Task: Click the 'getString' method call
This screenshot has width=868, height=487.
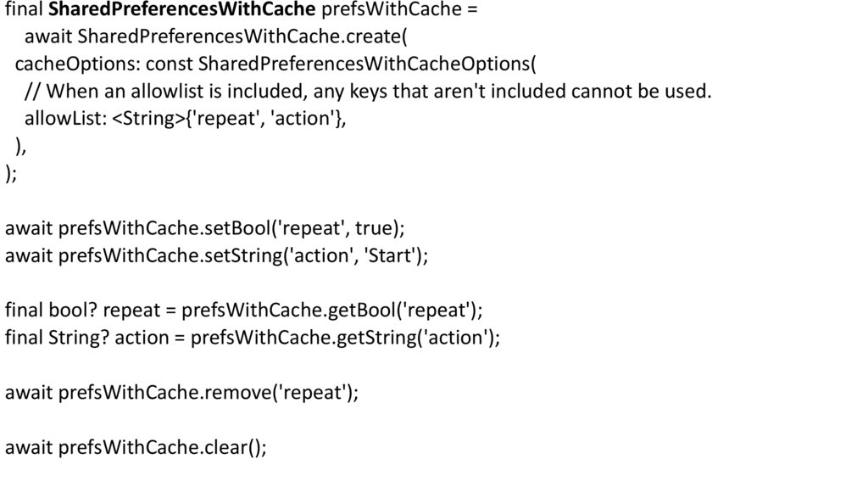Action: [x=381, y=338]
